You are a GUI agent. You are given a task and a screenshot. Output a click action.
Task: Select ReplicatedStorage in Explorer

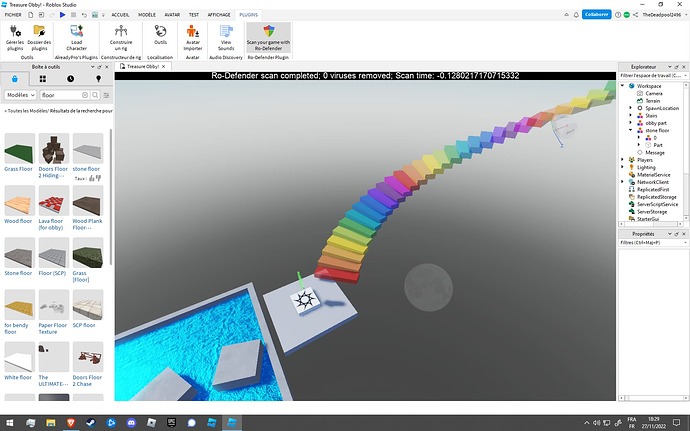(x=657, y=197)
